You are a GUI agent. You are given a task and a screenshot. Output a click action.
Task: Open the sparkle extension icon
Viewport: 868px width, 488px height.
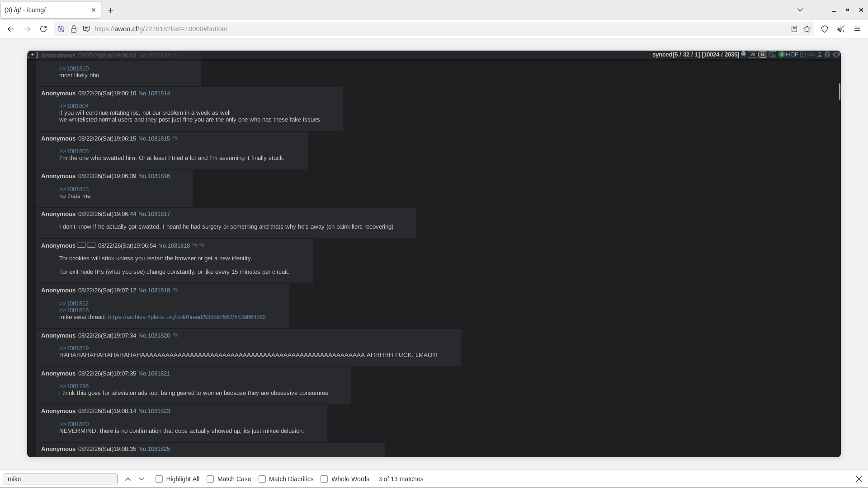(841, 29)
